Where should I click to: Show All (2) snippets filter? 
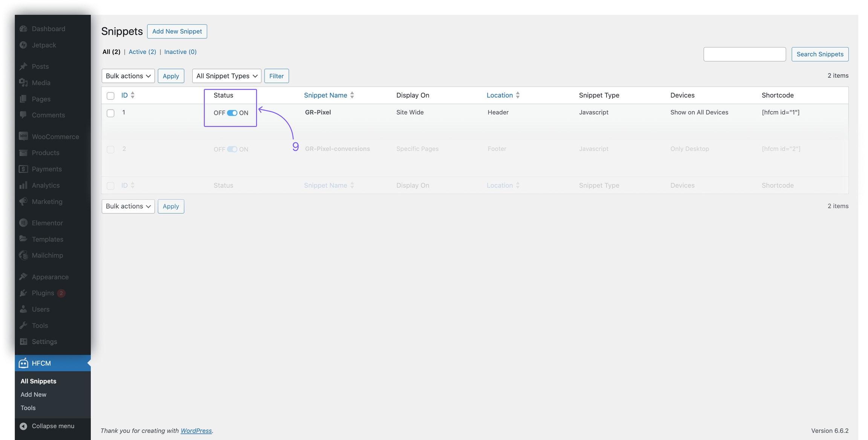coord(112,52)
